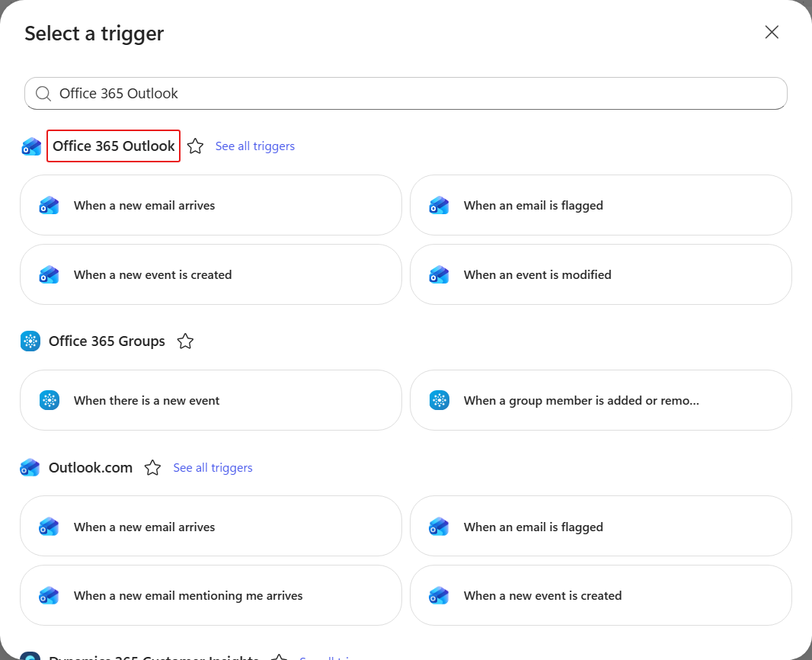Select the Office 365 Groups heading
The image size is (812, 660).
point(107,341)
